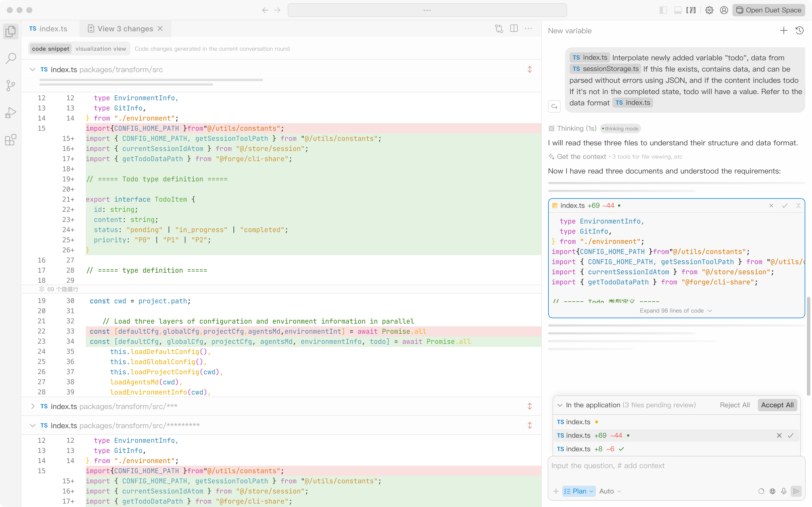Open the Run and Debug panel

[x=10, y=112]
